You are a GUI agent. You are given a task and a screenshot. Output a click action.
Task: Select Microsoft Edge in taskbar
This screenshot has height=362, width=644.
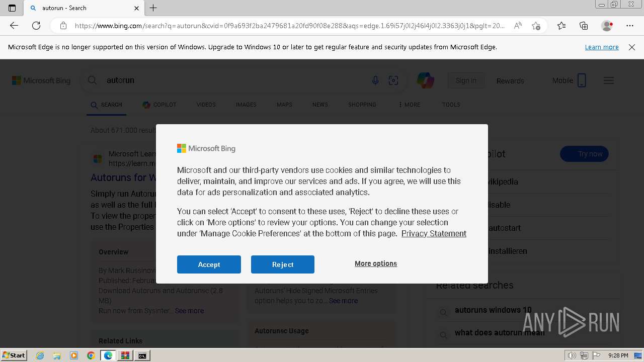click(108, 355)
